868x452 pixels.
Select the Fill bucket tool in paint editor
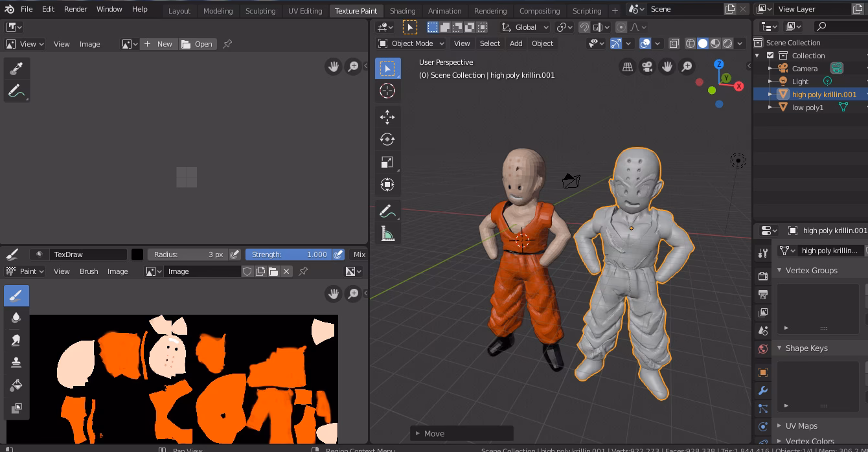(x=16, y=385)
